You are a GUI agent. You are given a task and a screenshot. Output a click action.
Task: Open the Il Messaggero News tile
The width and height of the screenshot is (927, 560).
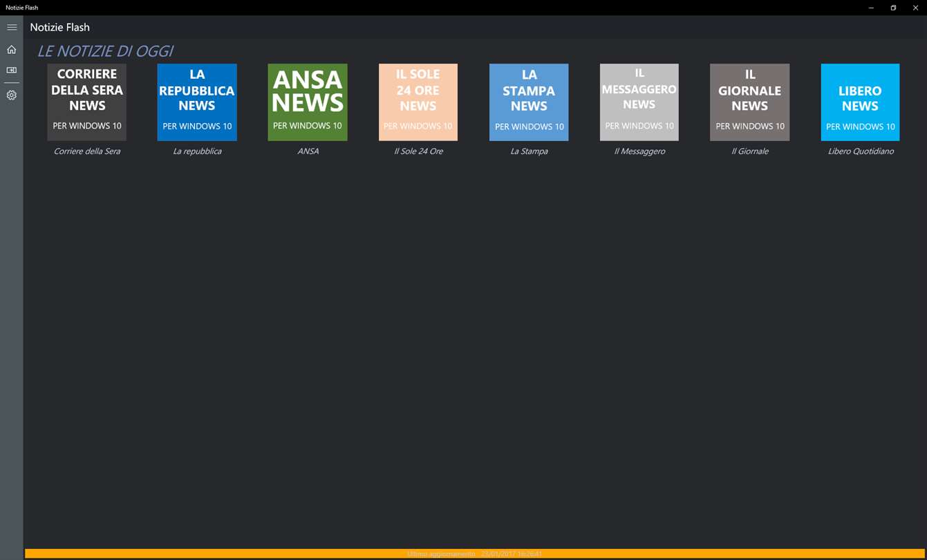(x=639, y=102)
